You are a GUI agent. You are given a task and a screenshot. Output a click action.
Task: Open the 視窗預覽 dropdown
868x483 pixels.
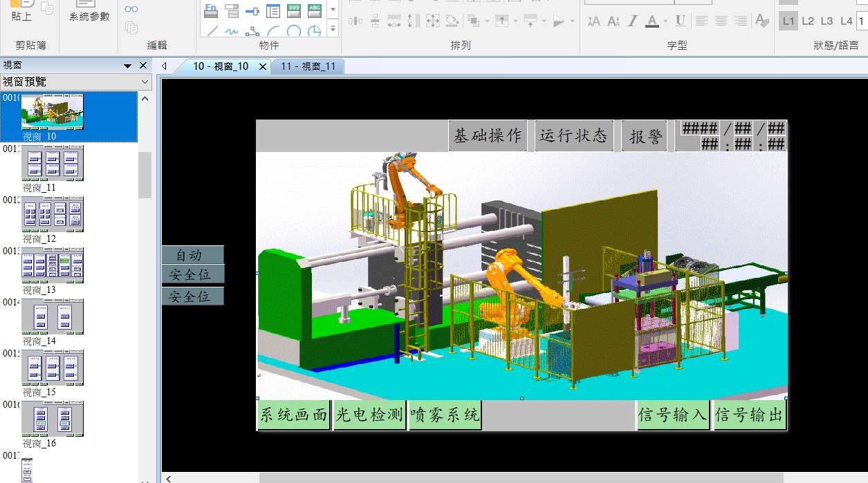point(145,82)
